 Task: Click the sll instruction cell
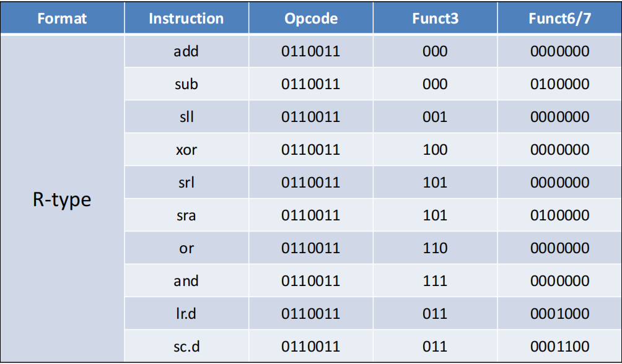(186, 116)
